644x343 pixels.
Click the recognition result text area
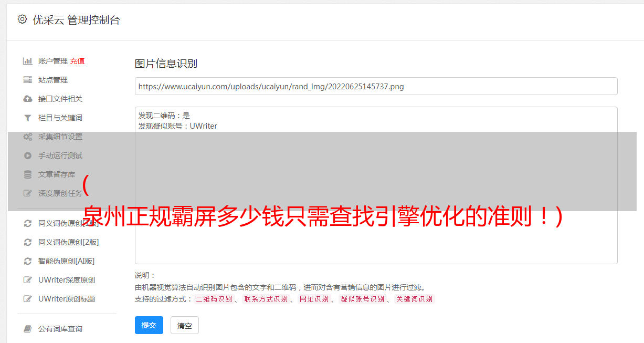point(376,185)
